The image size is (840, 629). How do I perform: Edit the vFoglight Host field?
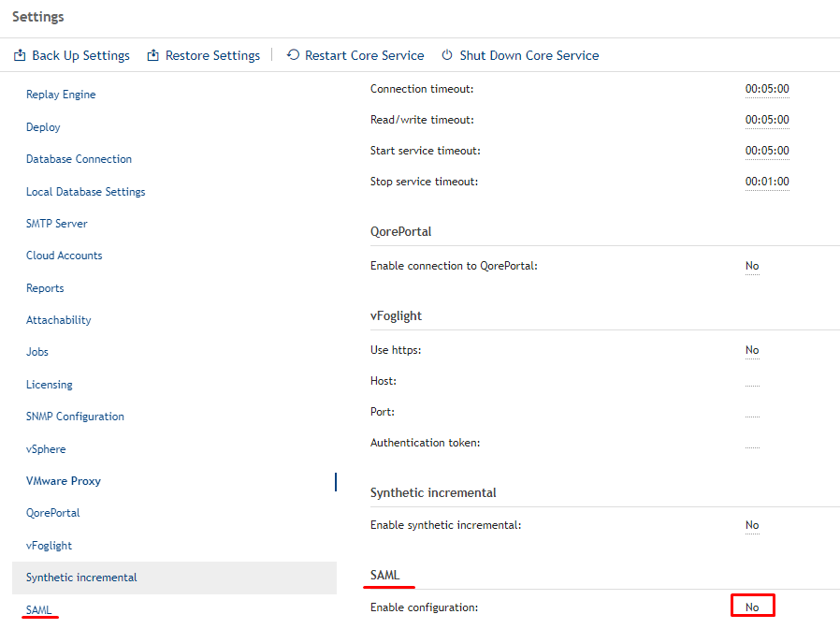[x=752, y=383]
